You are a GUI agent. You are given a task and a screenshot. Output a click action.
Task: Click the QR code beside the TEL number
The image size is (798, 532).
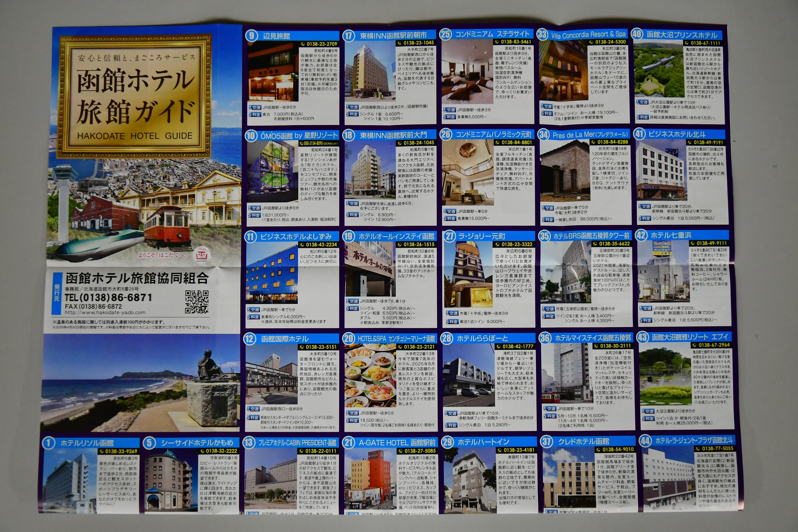coord(197,302)
